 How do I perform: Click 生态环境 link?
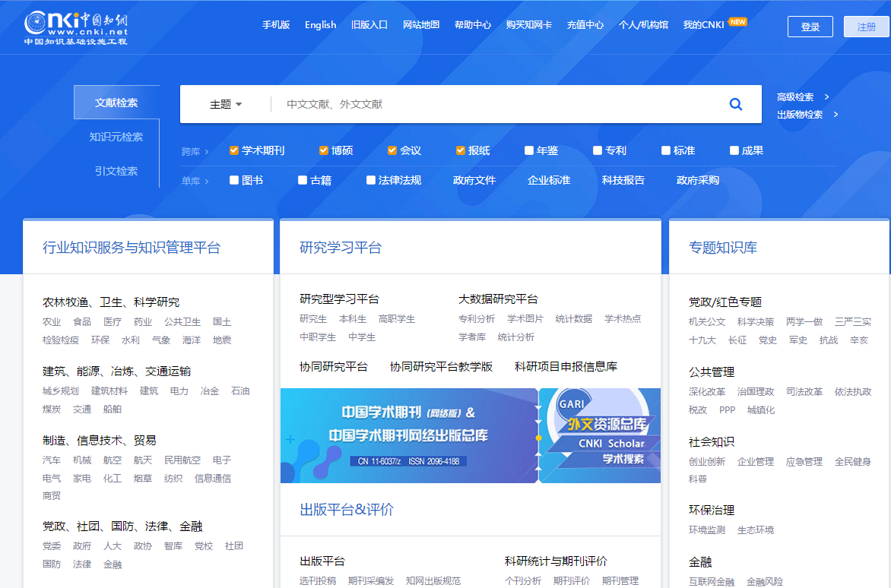(x=756, y=530)
